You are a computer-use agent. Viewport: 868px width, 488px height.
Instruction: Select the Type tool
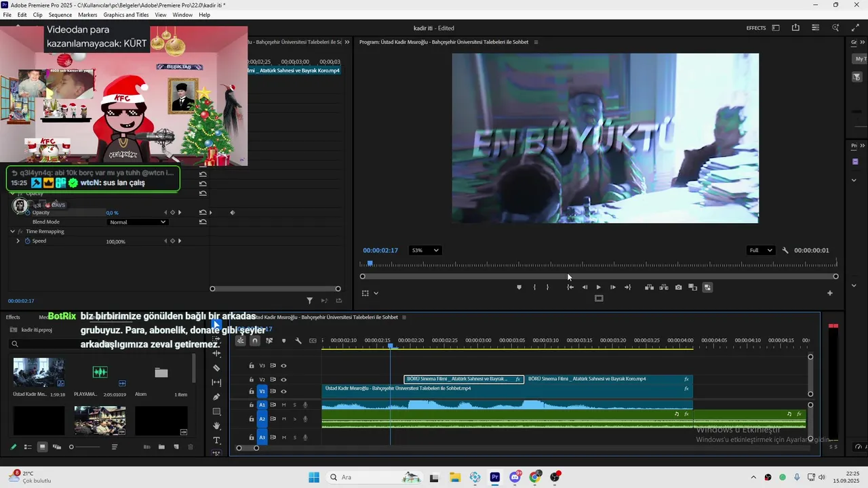[216, 441]
